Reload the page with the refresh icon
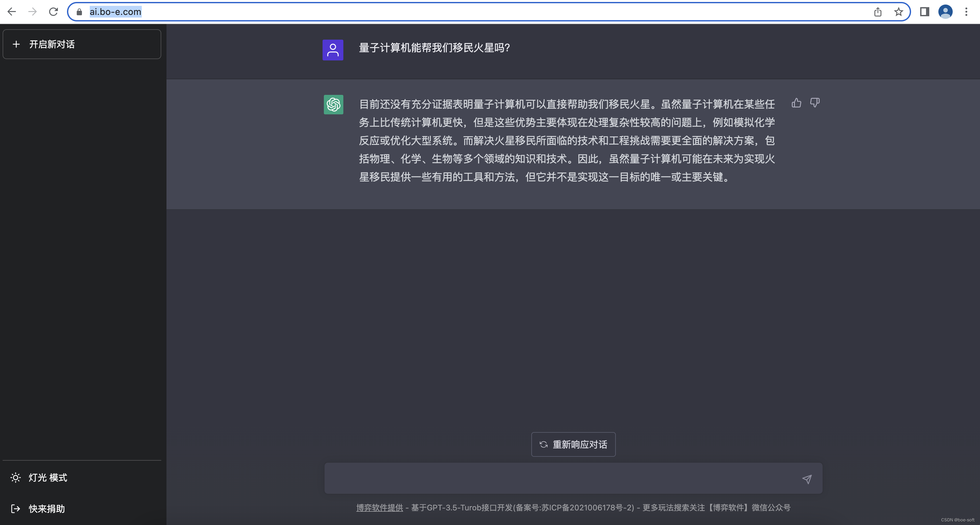The height and width of the screenshot is (525, 980). coord(54,12)
